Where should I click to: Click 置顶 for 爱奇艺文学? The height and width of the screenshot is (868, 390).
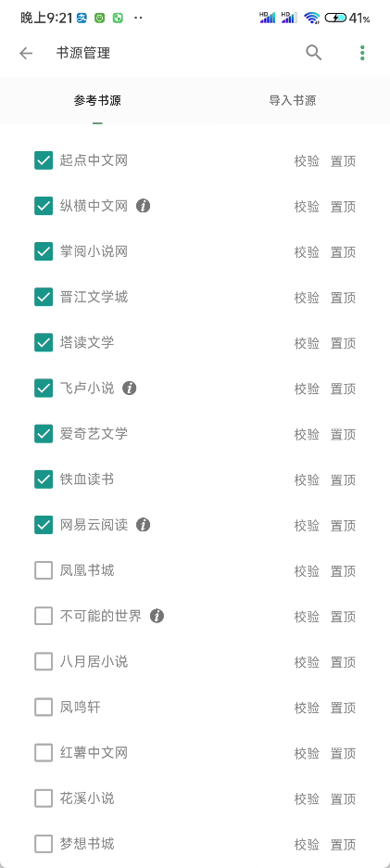343,434
